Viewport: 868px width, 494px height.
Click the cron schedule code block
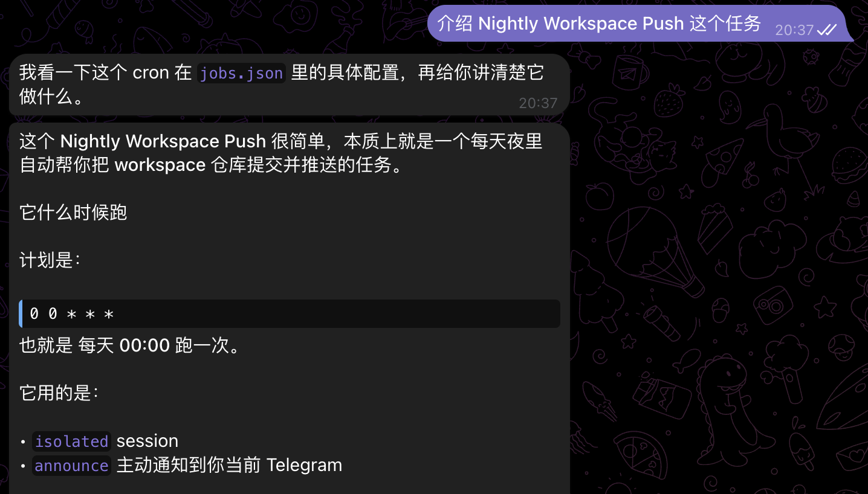[x=290, y=314]
